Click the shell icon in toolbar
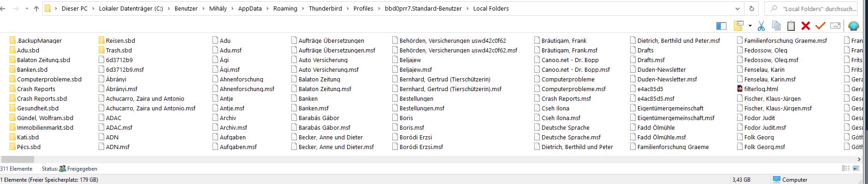Viewport: 868px width, 184px height. tap(854, 26)
